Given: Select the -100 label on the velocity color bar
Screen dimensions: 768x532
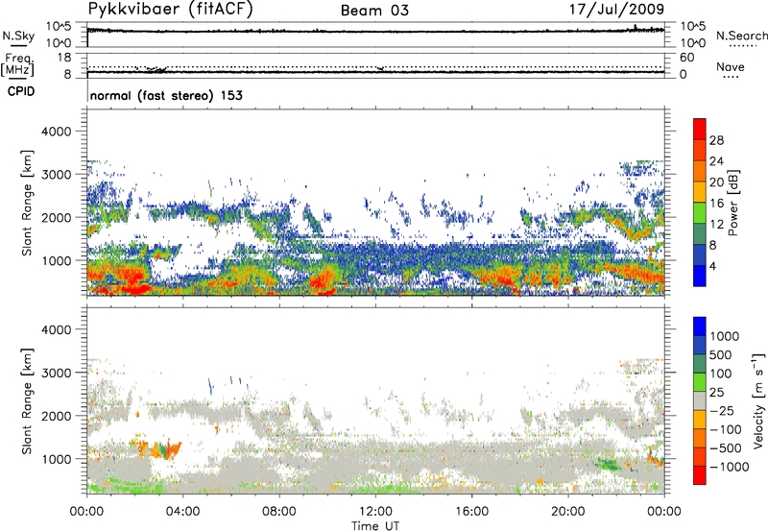Looking at the screenshot, I should pos(726,429).
